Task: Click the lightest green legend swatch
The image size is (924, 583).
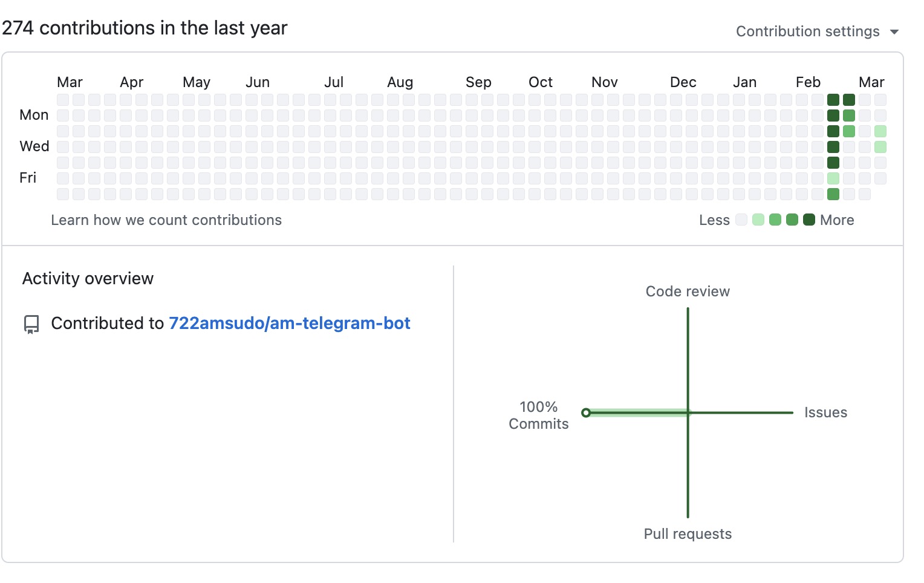Action: (758, 220)
